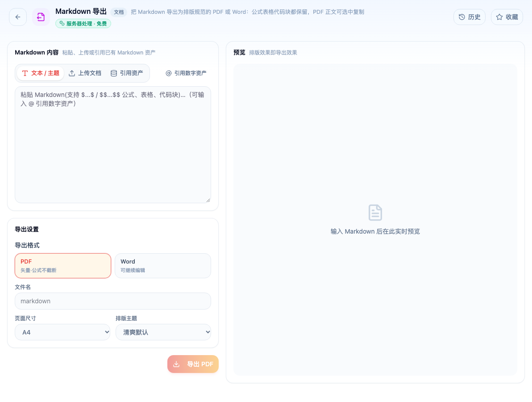Click the 导出格式 label
This screenshot has height=402, width=532.
click(27, 246)
